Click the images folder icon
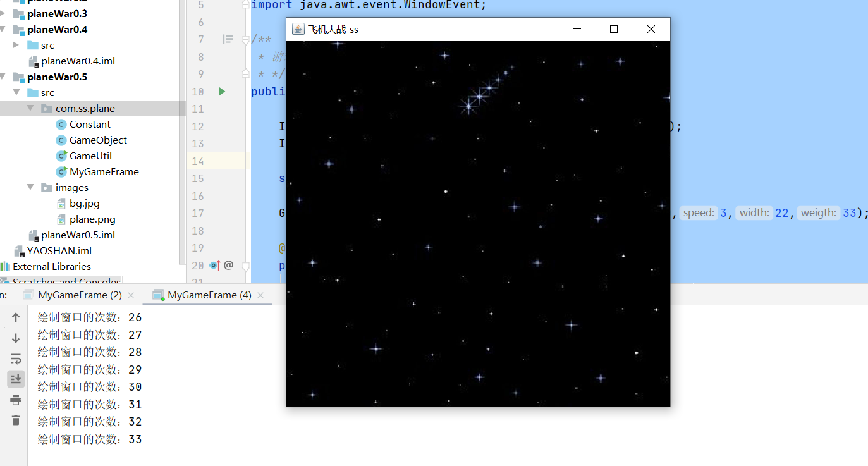The width and height of the screenshot is (868, 466). pyautogui.click(x=47, y=188)
